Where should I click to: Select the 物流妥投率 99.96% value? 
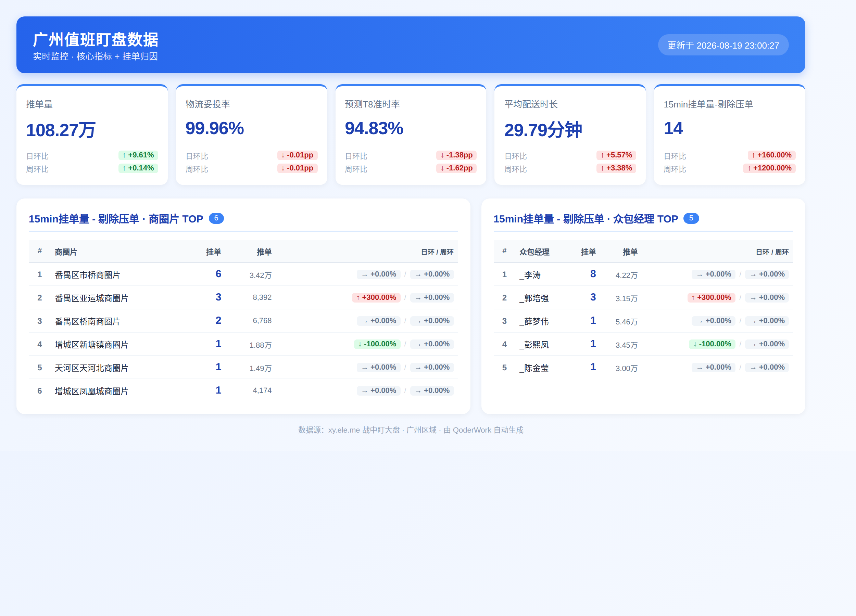coord(214,128)
